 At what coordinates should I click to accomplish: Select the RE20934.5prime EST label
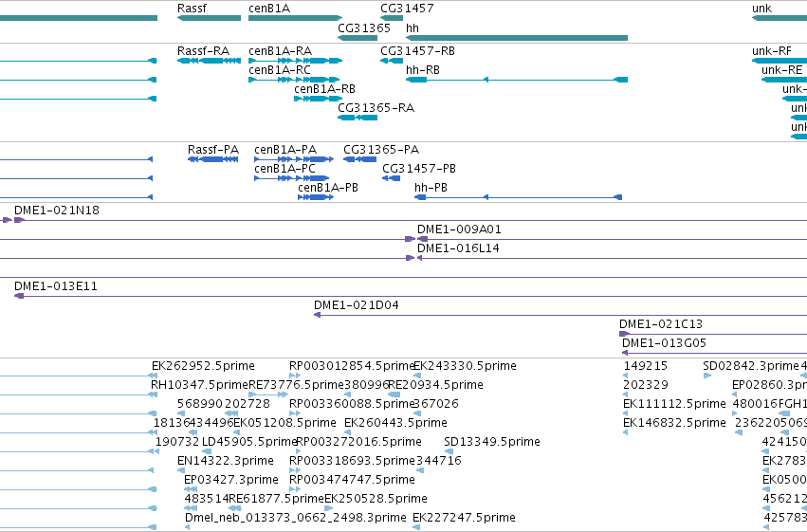[x=436, y=385]
